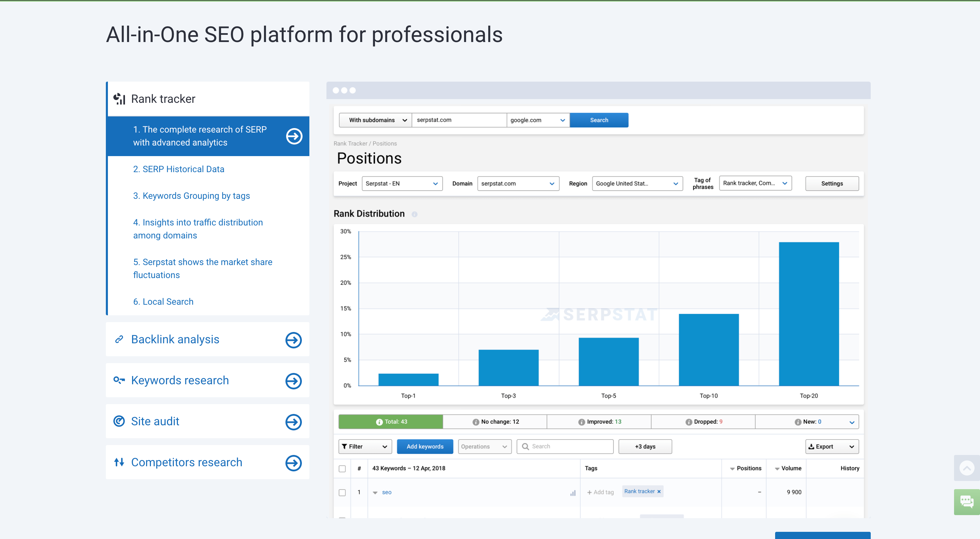Open the Project Serpstat - EN dropdown

(x=402, y=183)
